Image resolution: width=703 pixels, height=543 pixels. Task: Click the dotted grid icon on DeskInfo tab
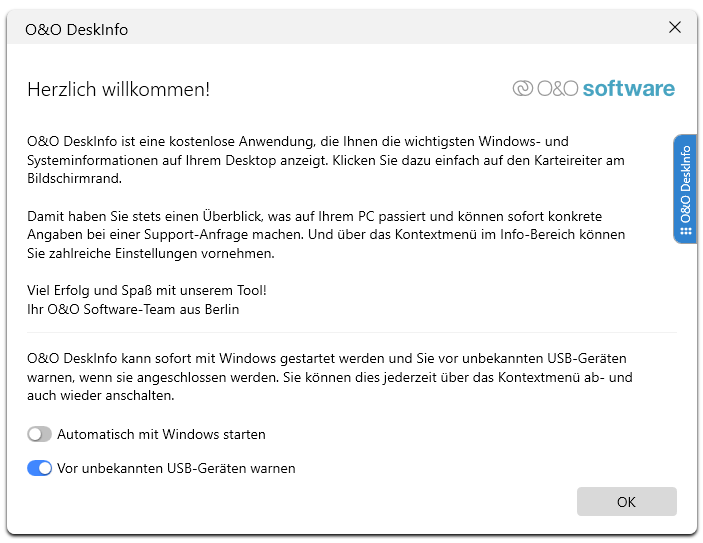pos(686,231)
